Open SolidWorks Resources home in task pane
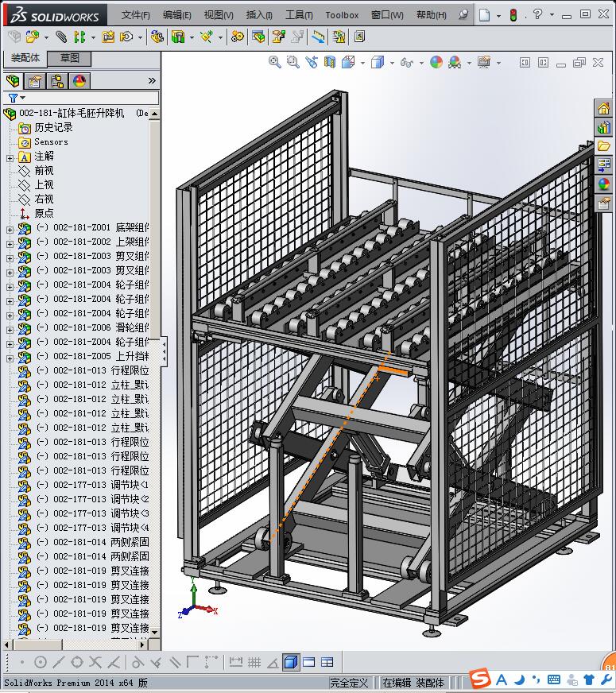Screen dimensions: 616x693 (x=603, y=108)
